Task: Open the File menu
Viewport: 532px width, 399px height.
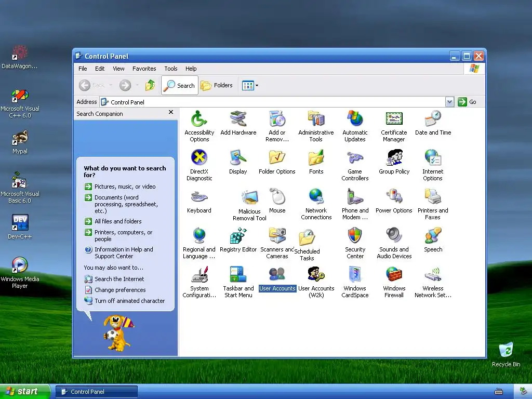Action: click(83, 69)
